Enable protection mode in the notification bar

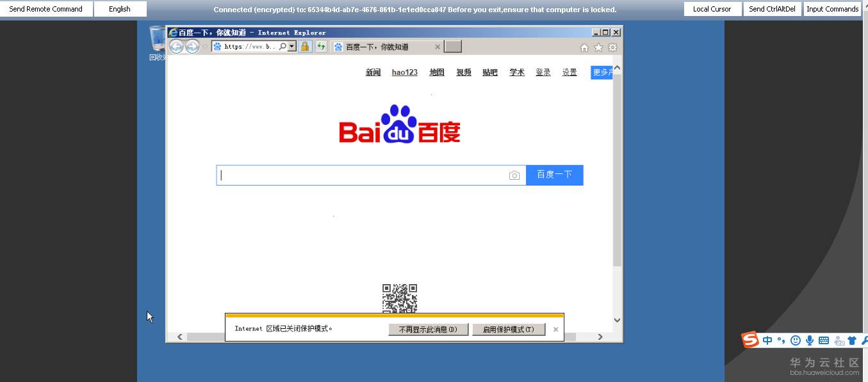[509, 329]
